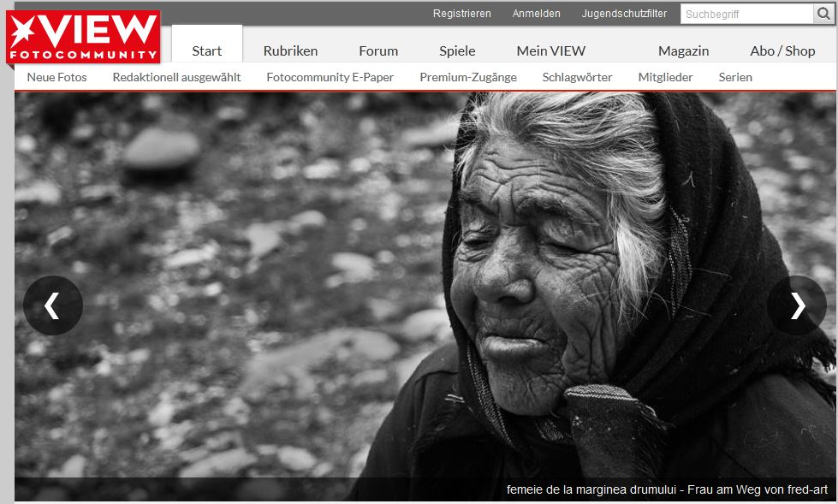The height and width of the screenshot is (504, 838).
Task: Go to the Mein VIEW tab
Action: [x=551, y=50]
